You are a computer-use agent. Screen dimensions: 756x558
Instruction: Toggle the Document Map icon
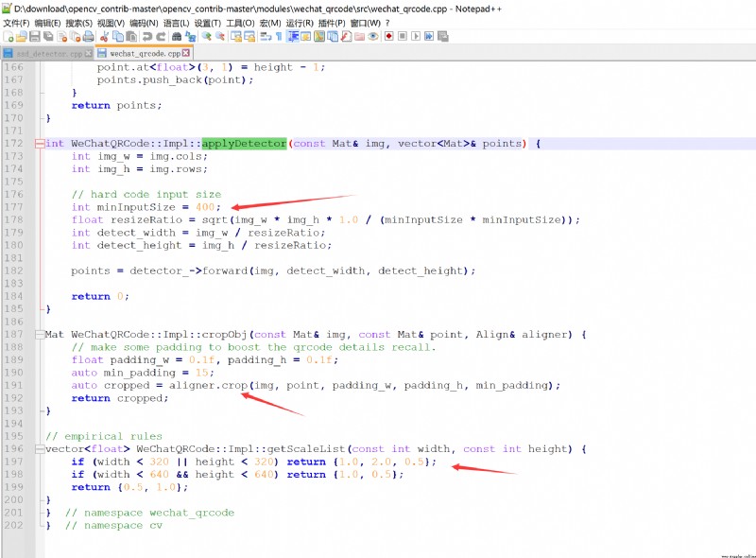click(x=319, y=37)
